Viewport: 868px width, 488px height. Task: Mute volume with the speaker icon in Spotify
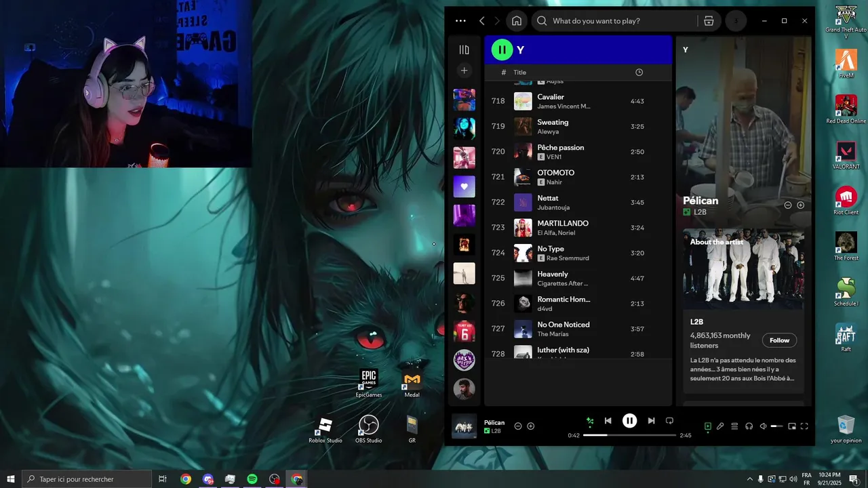tap(763, 426)
